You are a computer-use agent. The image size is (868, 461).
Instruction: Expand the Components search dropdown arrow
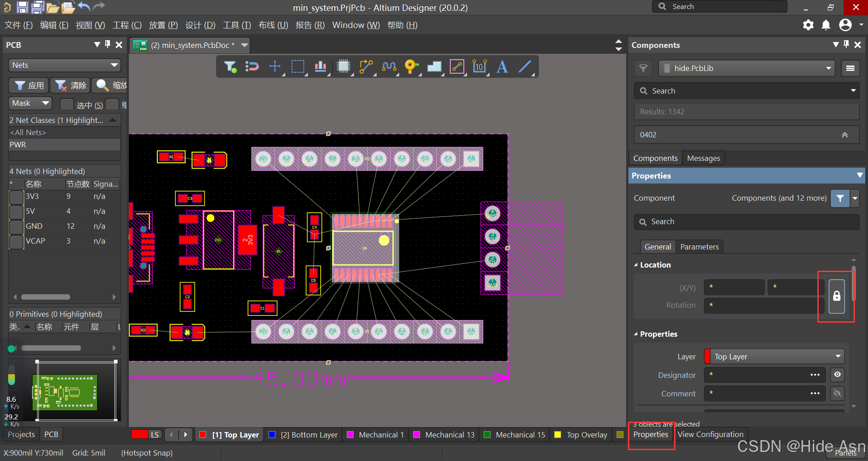click(x=853, y=91)
